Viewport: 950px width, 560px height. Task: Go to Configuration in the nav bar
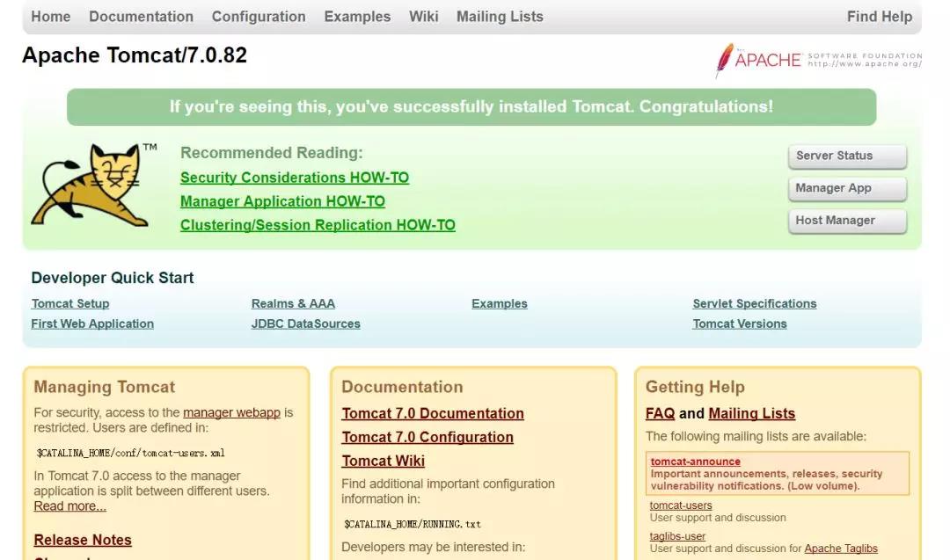259,17
